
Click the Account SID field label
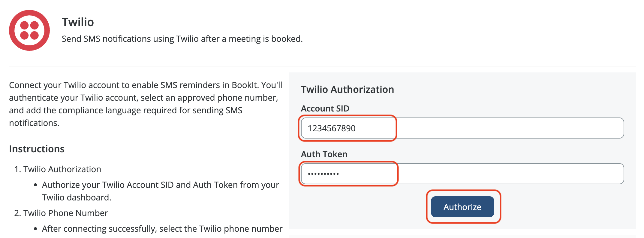coord(325,108)
